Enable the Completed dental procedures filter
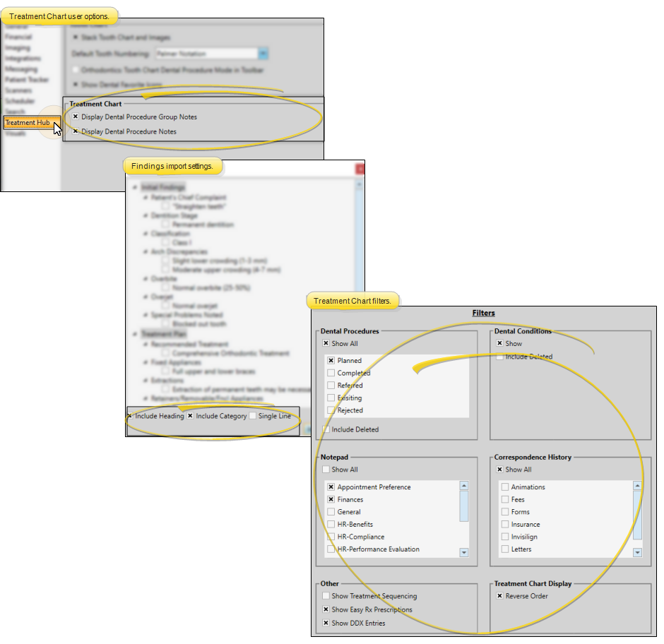Image resolution: width=664 pixels, height=644 pixels. [x=331, y=373]
